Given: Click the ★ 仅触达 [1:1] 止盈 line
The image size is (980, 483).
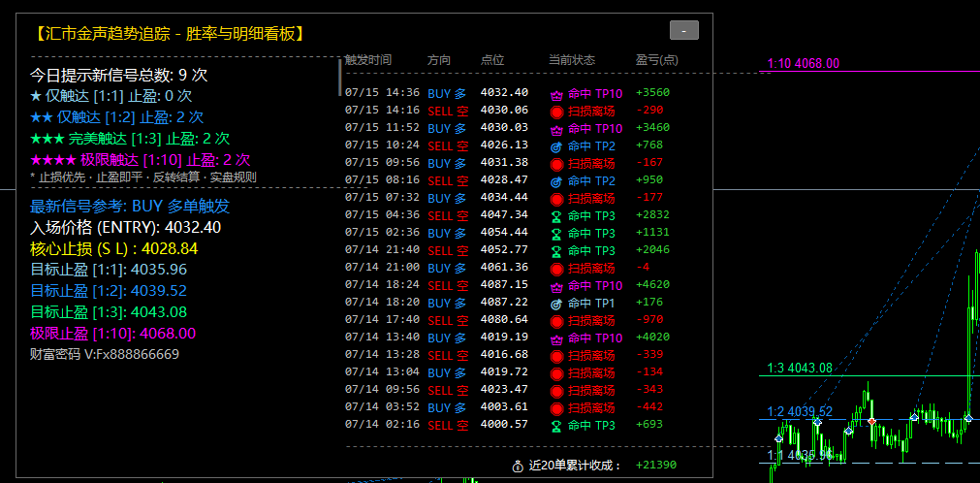Looking at the screenshot, I should [111, 96].
